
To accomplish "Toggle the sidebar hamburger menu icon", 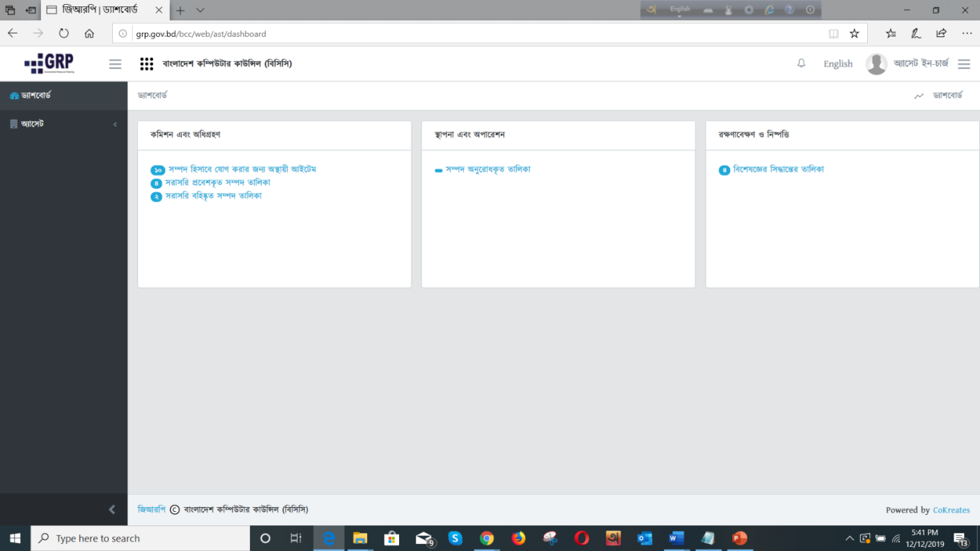I will tap(115, 64).
